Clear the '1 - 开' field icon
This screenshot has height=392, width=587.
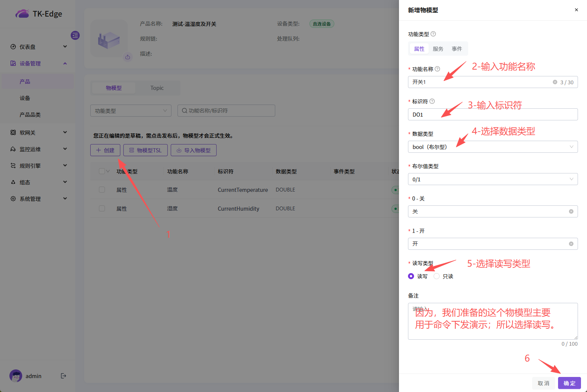(x=571, y=244)
